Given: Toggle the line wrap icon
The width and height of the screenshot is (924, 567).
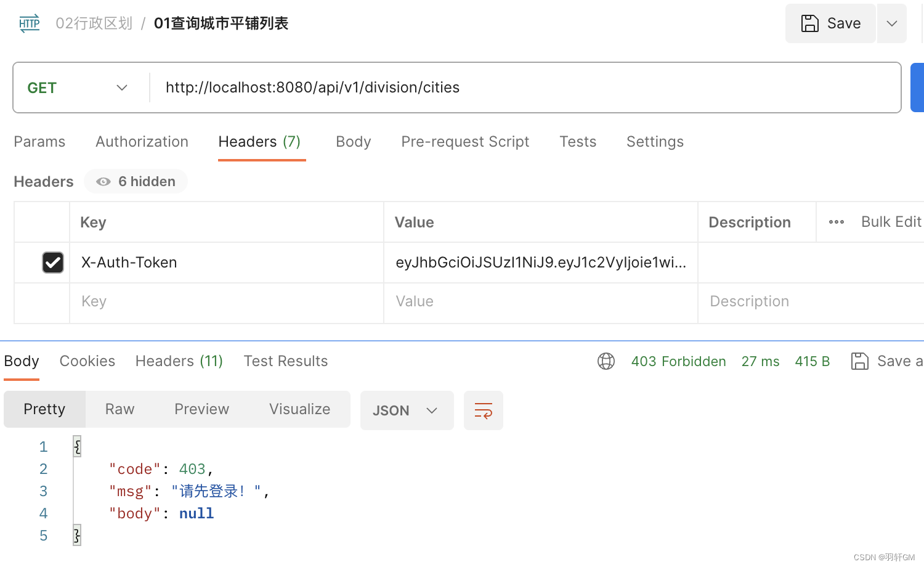Looking at the screenshot, I should pos(484,410).
